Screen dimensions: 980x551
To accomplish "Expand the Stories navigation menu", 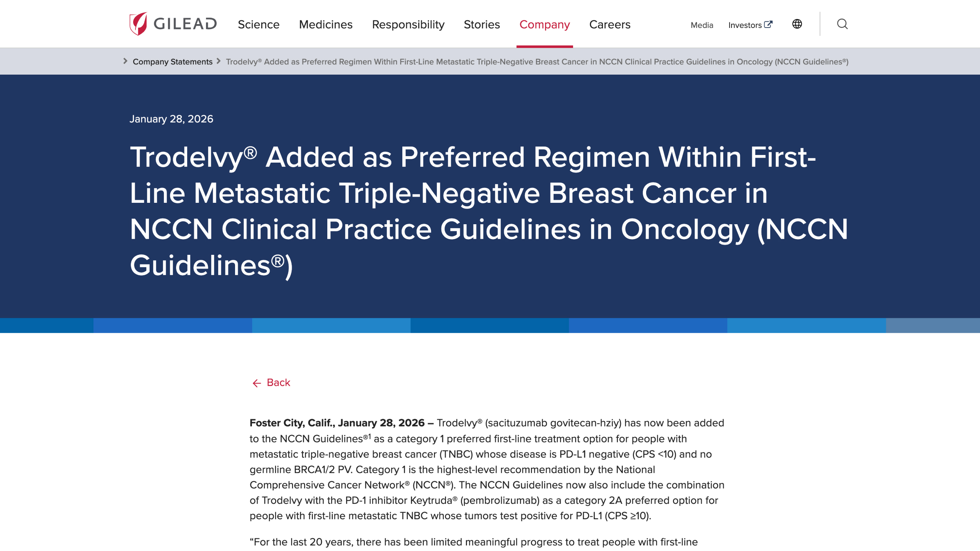I will point(482,24).
